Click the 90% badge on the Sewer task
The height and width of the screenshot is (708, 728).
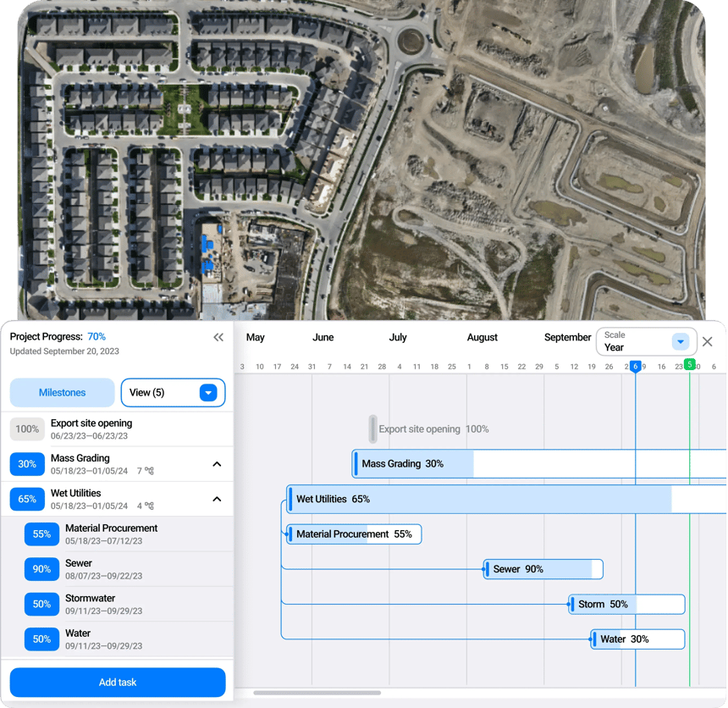click(x=41, y=569)
